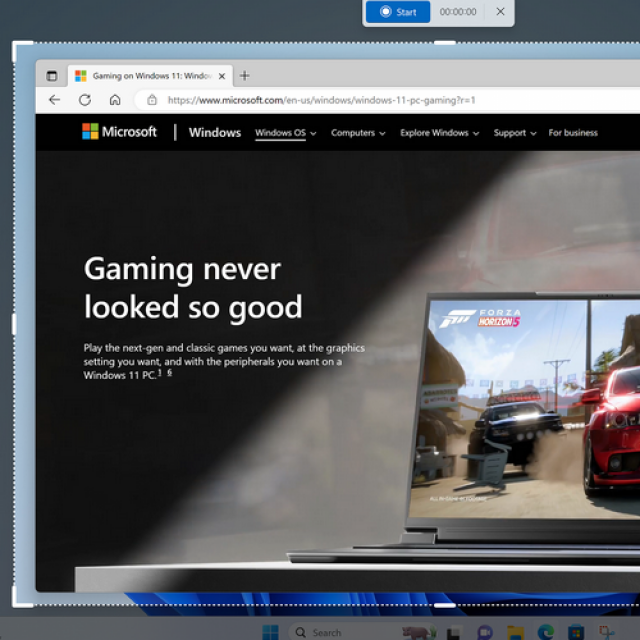640x640 pixels.
Task: Open Microsoft Edge from taskbar
Action: [x=546, y=632]
